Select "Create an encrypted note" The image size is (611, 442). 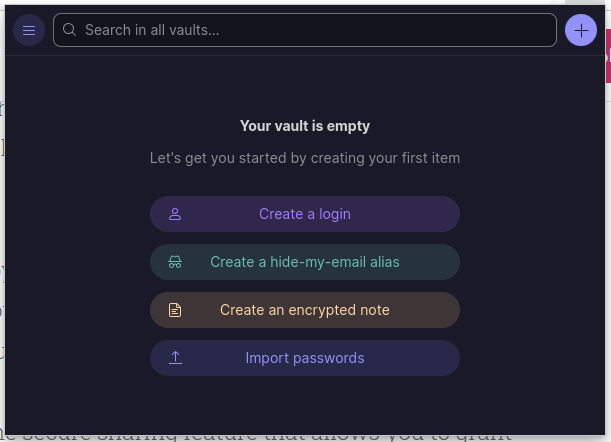304,310
